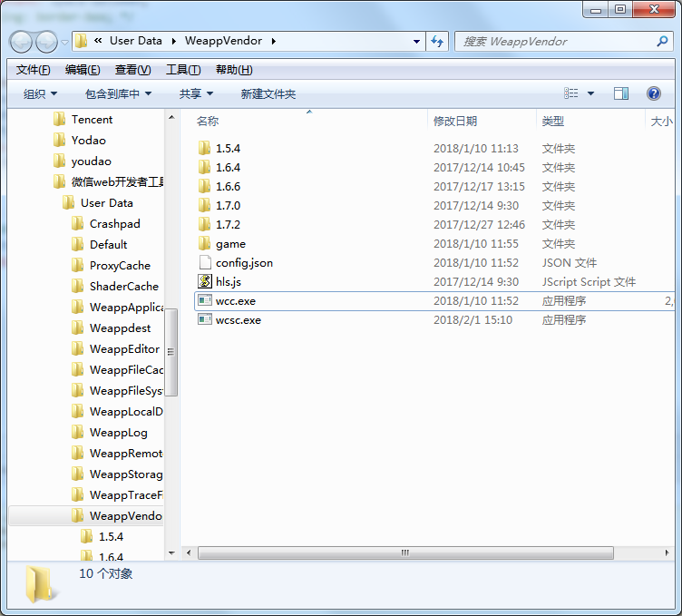Select the WeappLog folder icon in tree
Image resolution: width=682 pixels, height=616 pixels.
coord(77,433)
